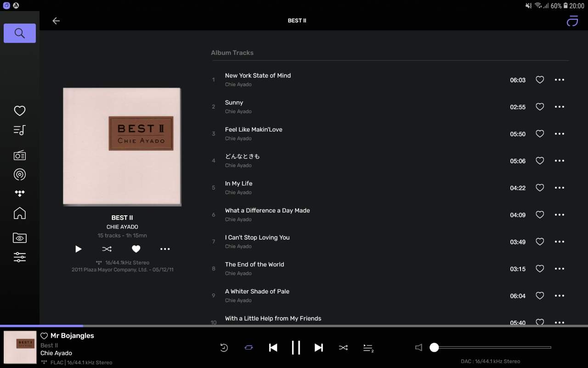Open the radio icon in sidebar

[20, 155]
